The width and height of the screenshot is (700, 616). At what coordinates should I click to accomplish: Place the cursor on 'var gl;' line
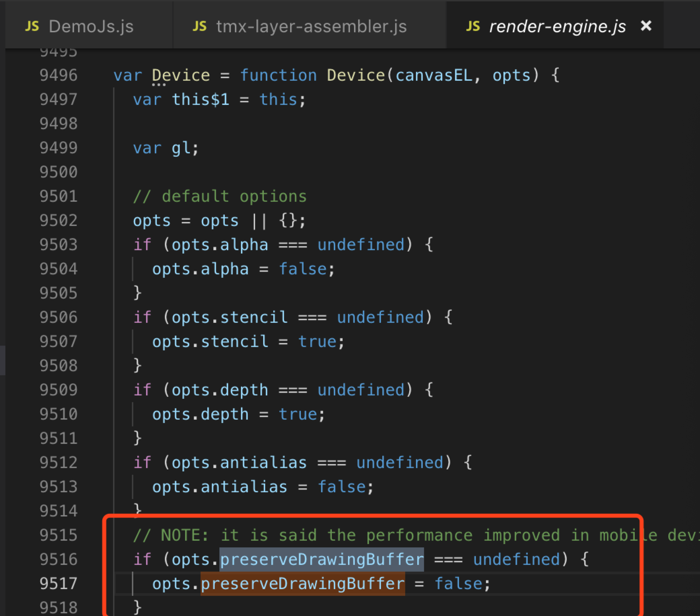pyautogui.click(x=166, y=148)
